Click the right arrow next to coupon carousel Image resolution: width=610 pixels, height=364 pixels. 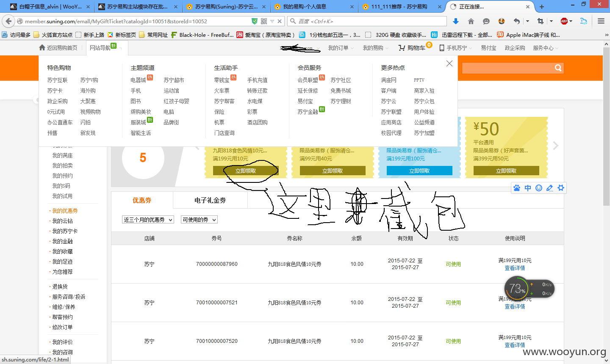(x=556, y=146)
